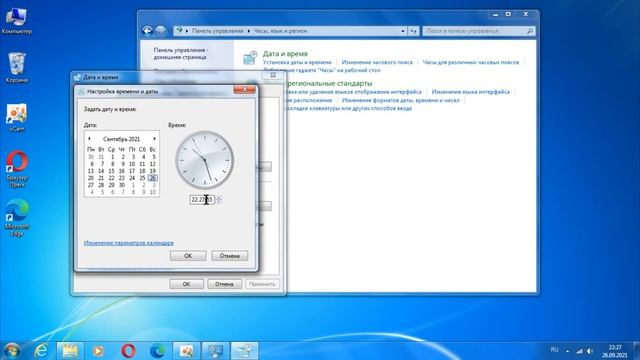The height and width of the screenshot is (360, 640).
Task: Select day 23 in the calendar
Action: point(122,178)
